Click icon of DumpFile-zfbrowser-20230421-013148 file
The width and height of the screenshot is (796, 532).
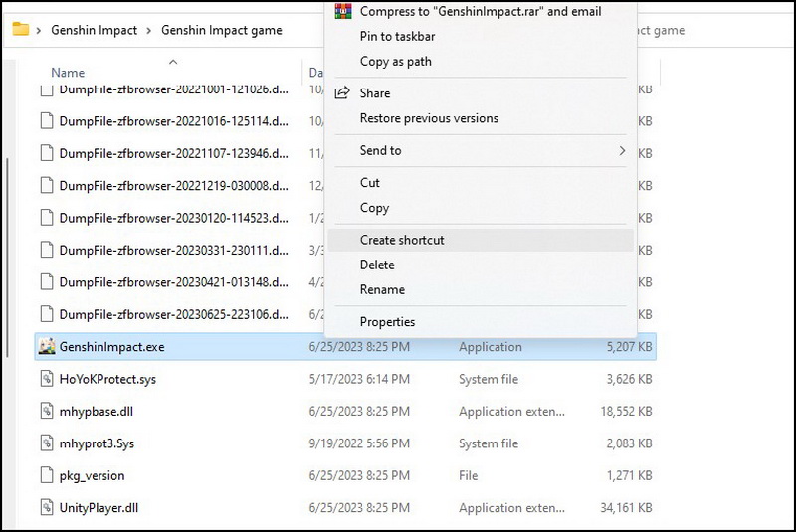pos(47,282)
